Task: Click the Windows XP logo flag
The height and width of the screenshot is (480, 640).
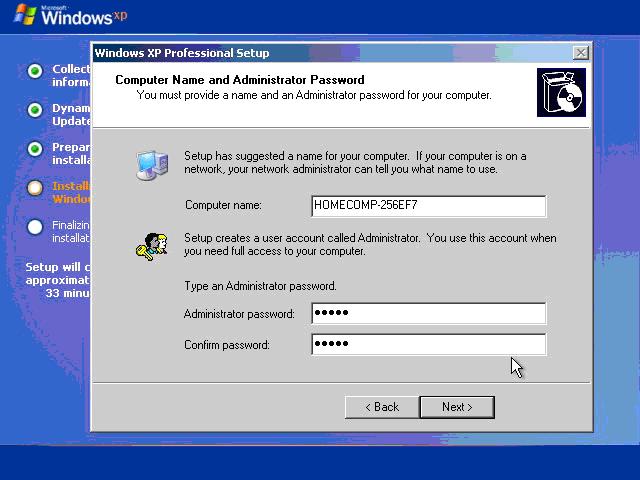Action: pyautogui.click(x=25, y=14)
